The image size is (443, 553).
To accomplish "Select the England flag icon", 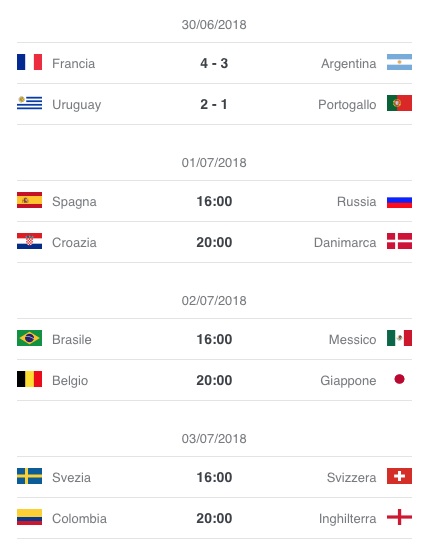I will point(399,517).
